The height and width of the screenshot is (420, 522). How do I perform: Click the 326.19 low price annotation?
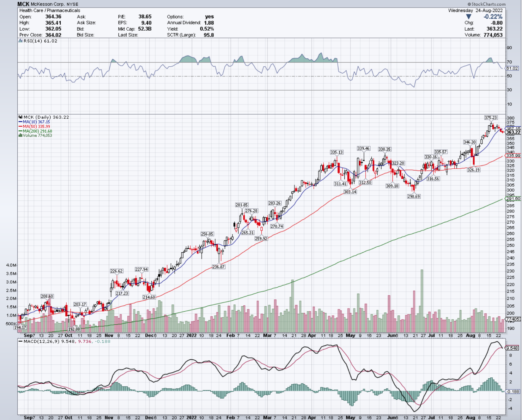[473, 170]
